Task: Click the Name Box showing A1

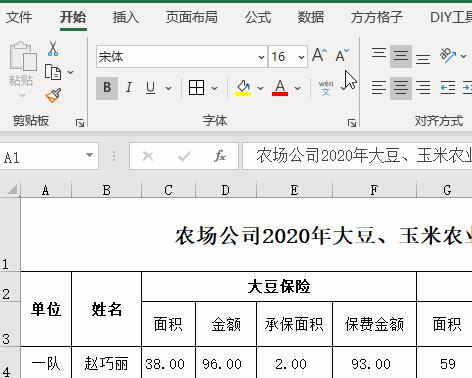Action: [x=49, y=156]
